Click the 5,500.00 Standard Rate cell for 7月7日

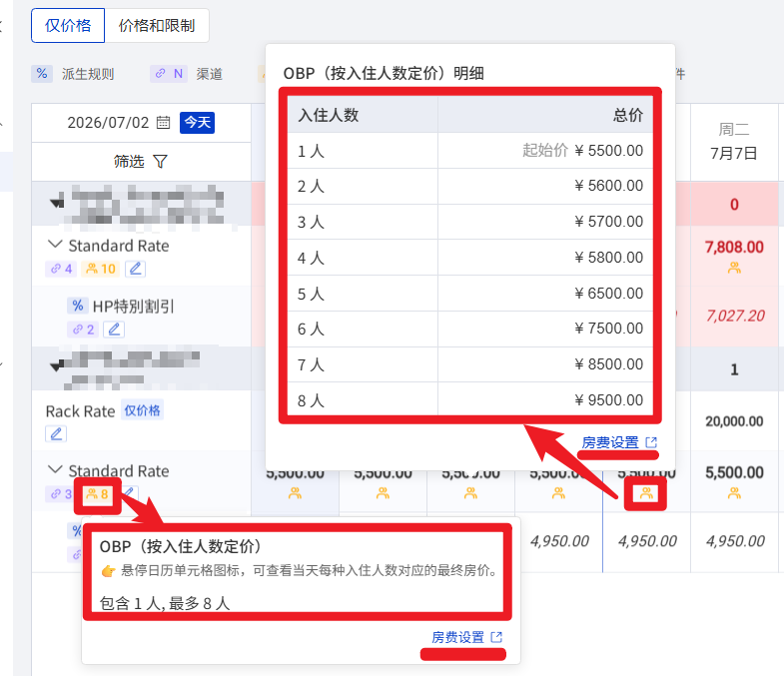[734, 472]
